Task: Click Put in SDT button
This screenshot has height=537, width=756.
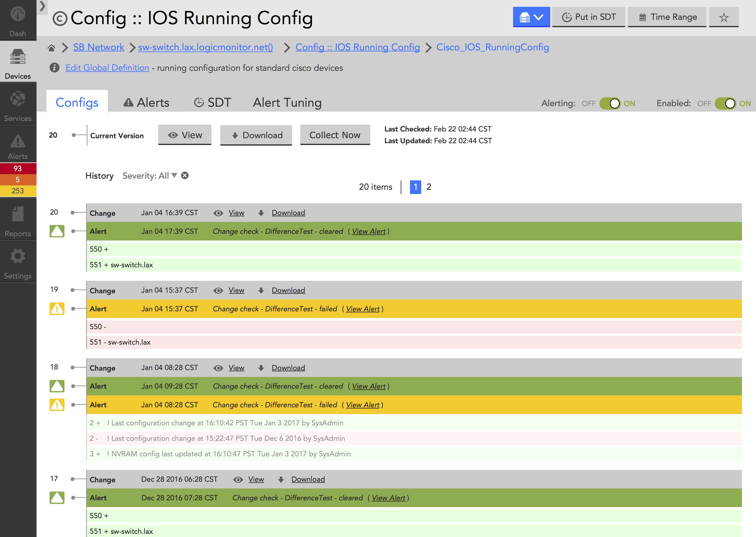Action: coord(589,17)
